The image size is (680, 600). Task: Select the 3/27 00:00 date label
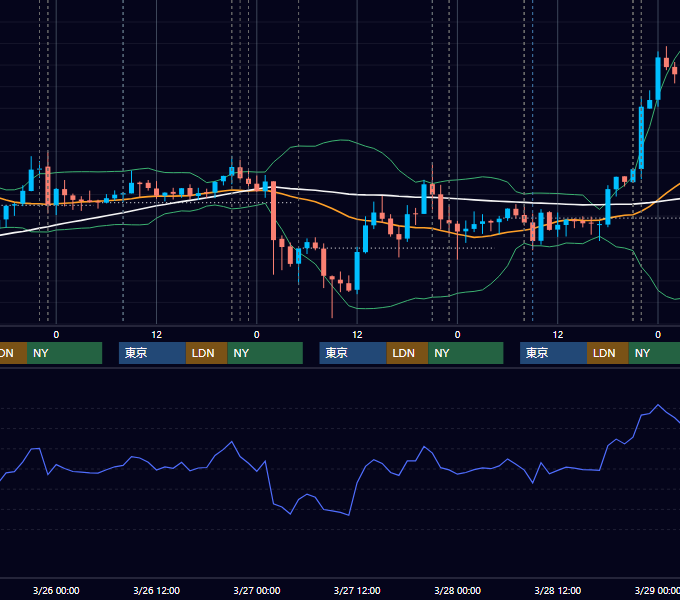pos(257,590)
